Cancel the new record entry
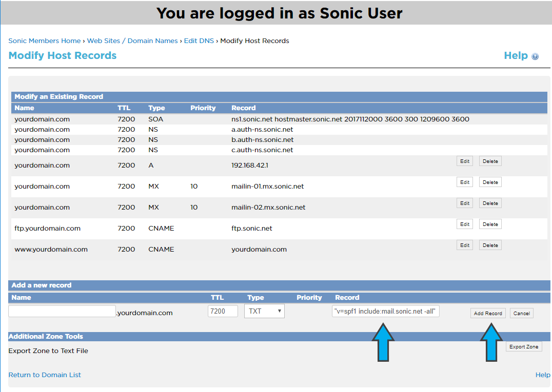552x392 pixels. click(521, 313)
